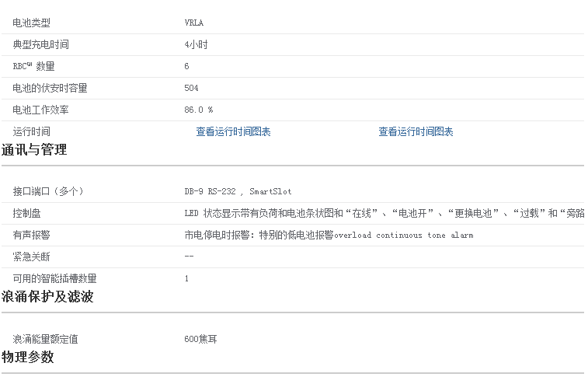Screen dimensions: 588x384
Task: Select the 运行时间 row label
Action: click(x=32, y=132)
